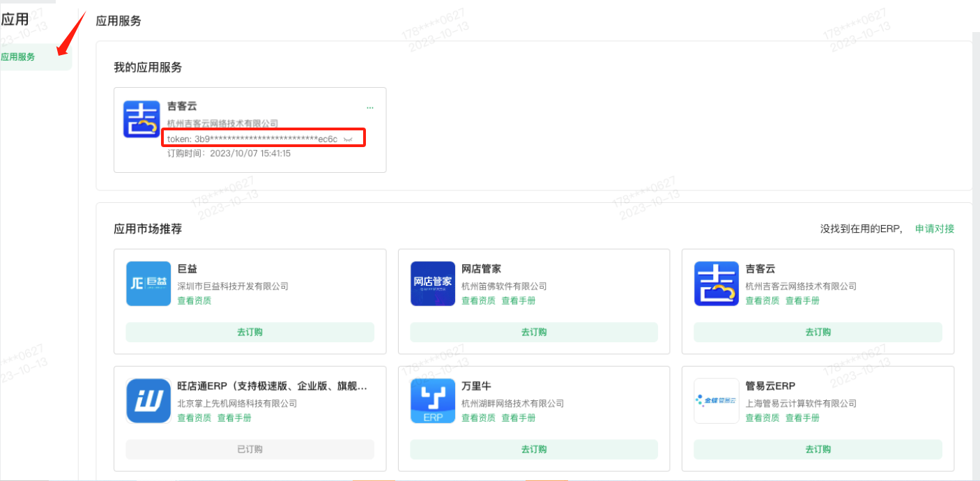Image resolution: width=980 pixels, height=481 pixels.
Task: Click the 吉客云 logo under 我的应用服务
Action: coord(141,119)
